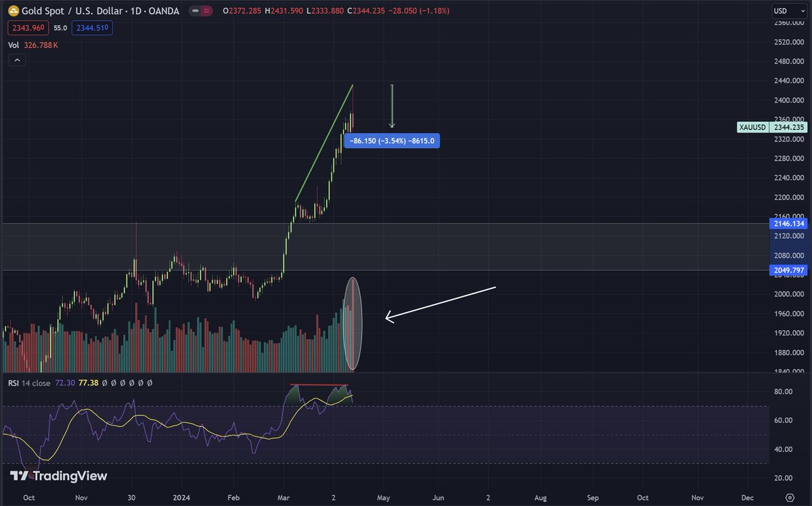Click the 2280.000 price axis label
The image size is (812, 506).
(x=790, y=158)
